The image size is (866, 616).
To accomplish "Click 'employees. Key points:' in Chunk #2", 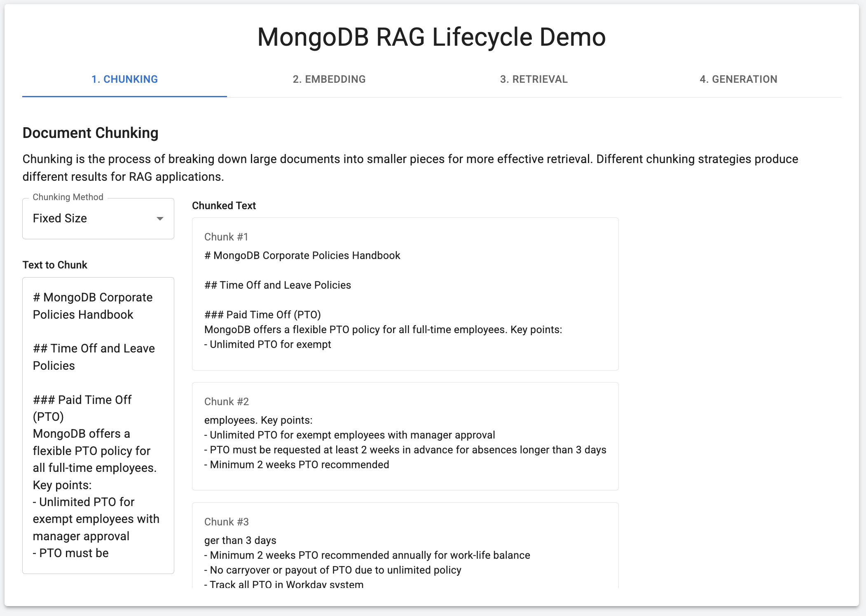I will [258, 420].
